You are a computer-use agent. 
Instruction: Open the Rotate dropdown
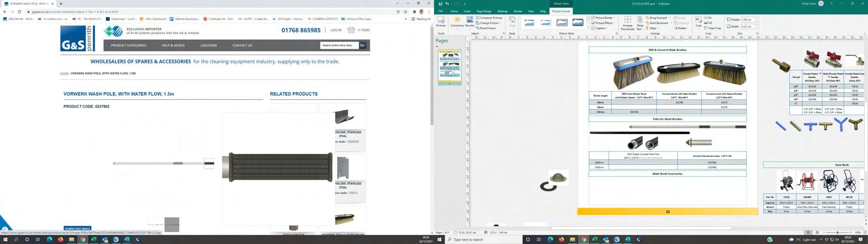click(x=682, y=28)
